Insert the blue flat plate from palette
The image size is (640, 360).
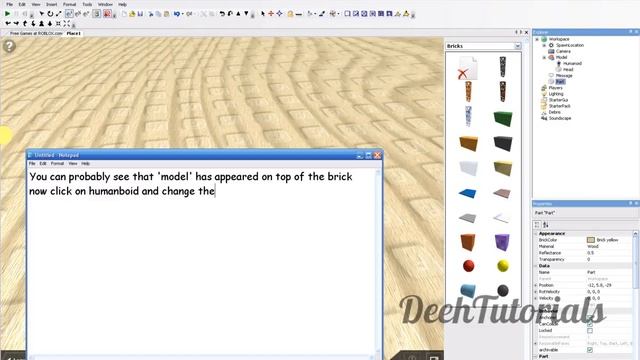tap(468, 193)
